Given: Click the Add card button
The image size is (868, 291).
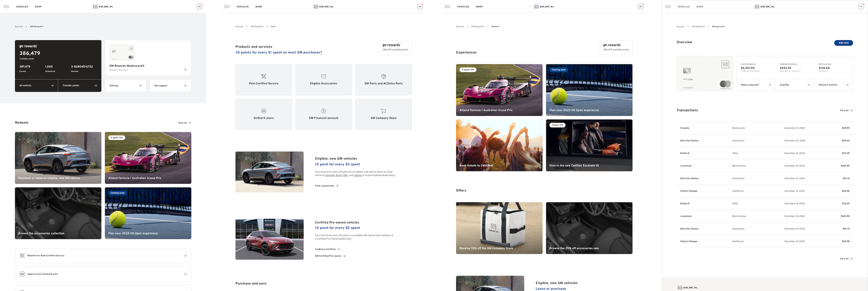Looking at the screenshot, I should 844,43.
